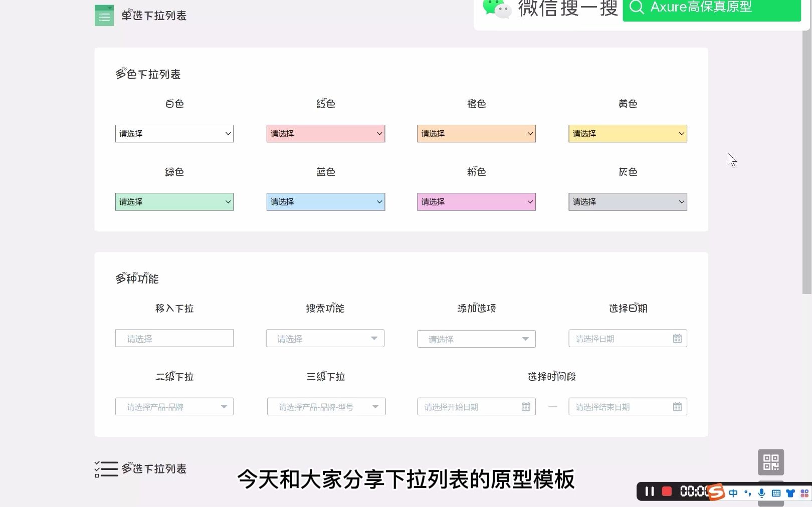Toggle the punctuation mode in the IME bar
812x507 pixels.
click(748, 493)
